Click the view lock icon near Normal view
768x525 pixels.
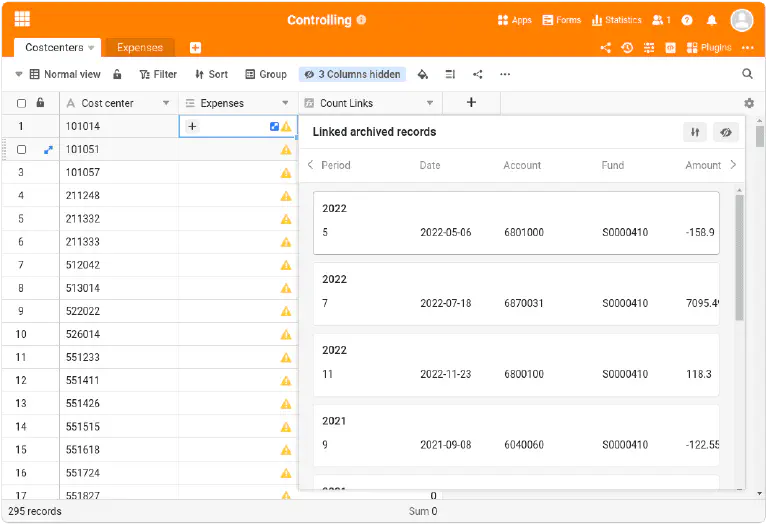pos(117,74)
